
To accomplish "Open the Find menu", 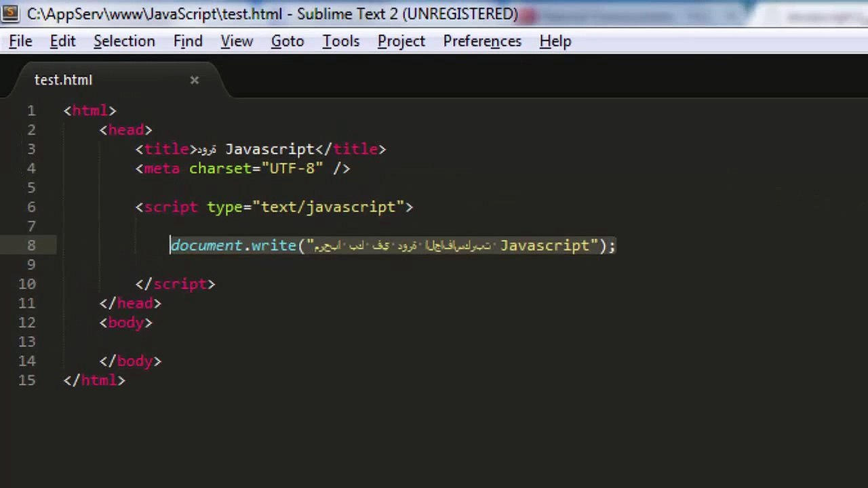I will pyautogui.click(x=188, y=41).
